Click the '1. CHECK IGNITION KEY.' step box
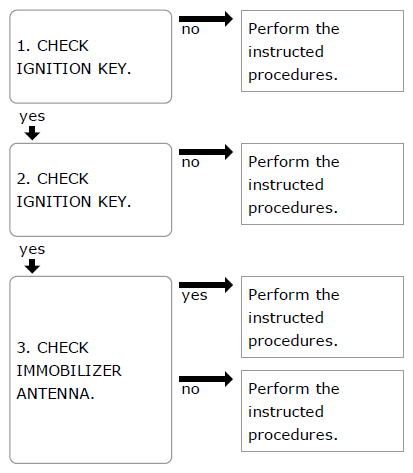The height and width of the screenshot is (473, 413). point(91,57)
